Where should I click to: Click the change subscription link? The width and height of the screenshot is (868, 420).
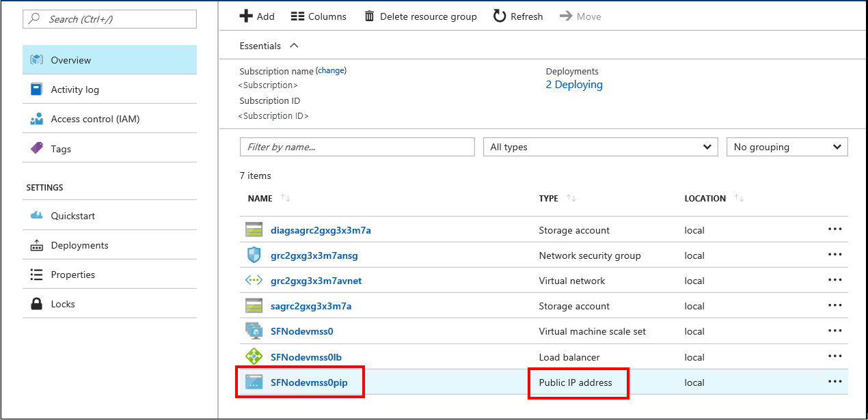[x=331, y=70]
